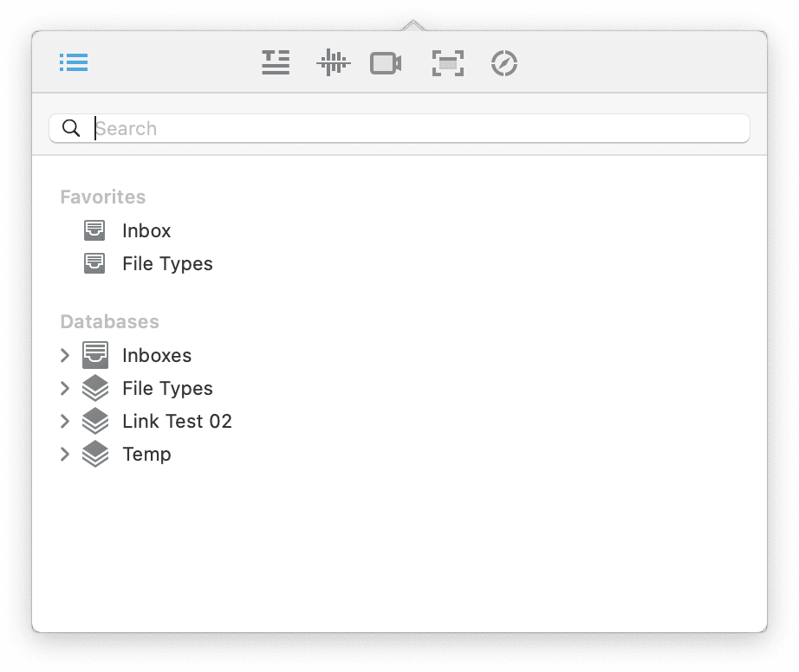Viewport: 799px width, 672px height.
Task: Select the File Types label under Databases
Action: (167, 388)
